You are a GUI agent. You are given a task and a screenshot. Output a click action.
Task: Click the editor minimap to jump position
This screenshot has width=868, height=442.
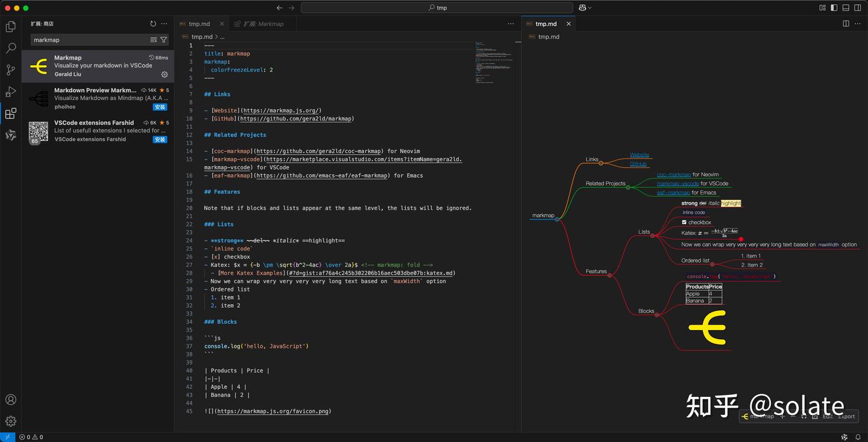pyautogui.click(x=494, y=60)
